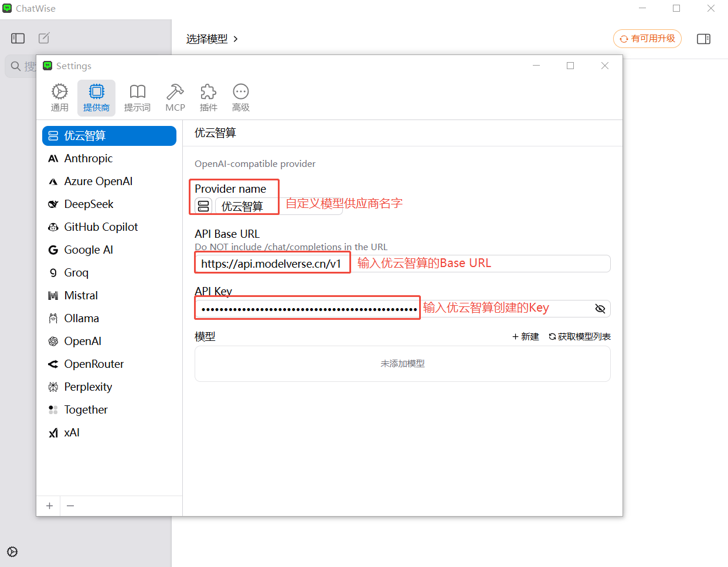
Task: Open the 高级 advanced tab
Action: click(x=240, y=98)
